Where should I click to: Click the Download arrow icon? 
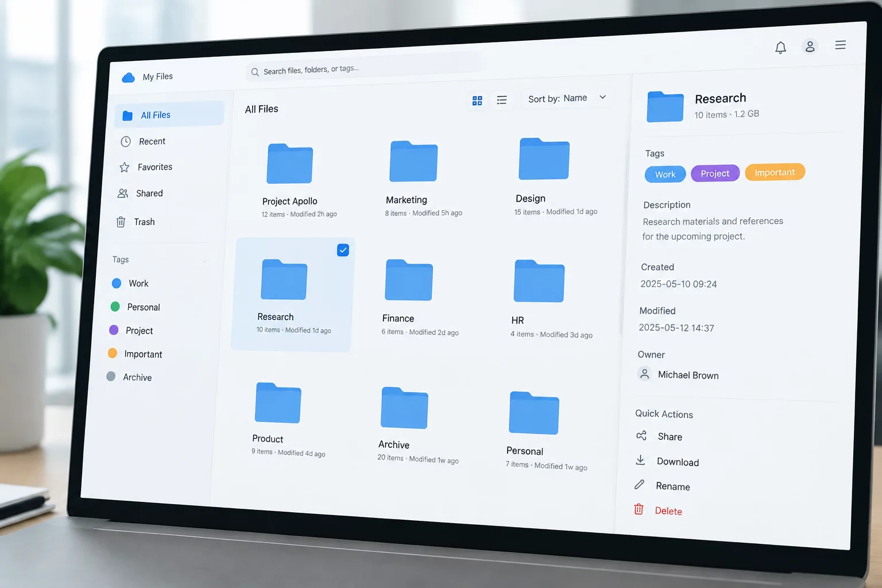coord(640,461)
